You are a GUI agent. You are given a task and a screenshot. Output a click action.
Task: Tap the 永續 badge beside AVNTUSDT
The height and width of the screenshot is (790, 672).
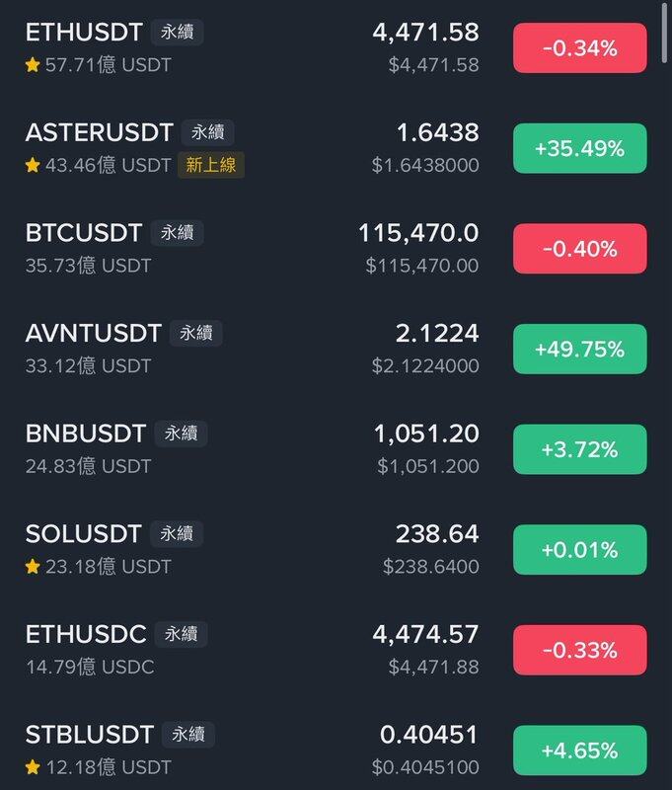196,333
